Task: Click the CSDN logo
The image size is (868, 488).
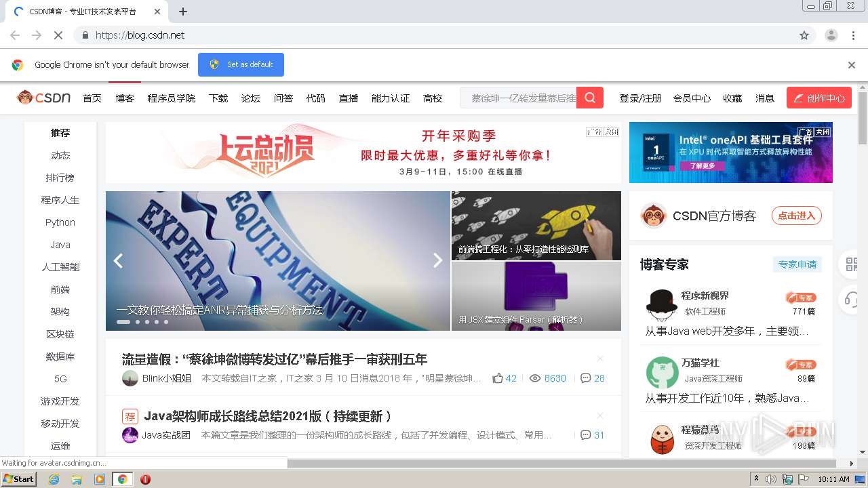Action: pos(43,98)
